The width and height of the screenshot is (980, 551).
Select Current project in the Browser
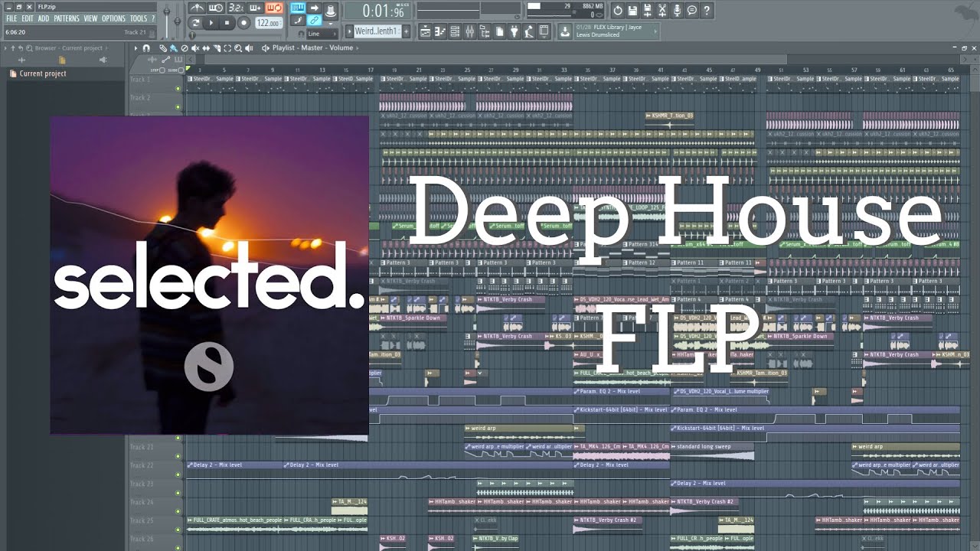(43, 73)
